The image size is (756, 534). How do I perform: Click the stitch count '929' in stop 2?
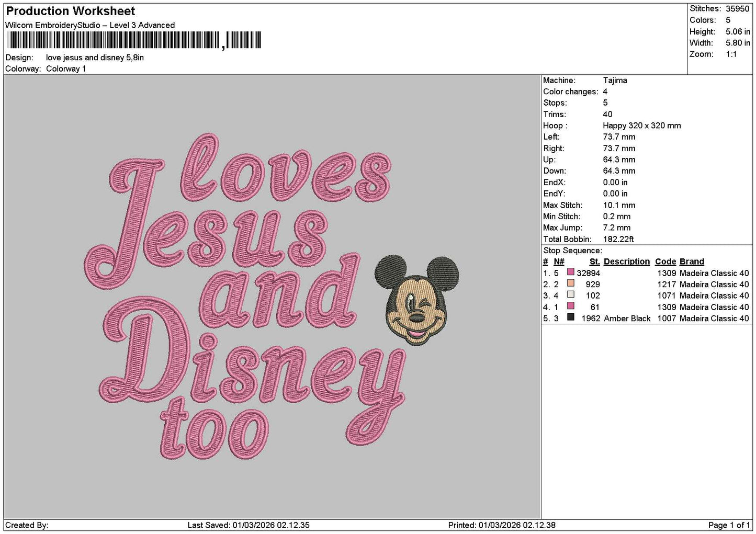coord(593,285)
